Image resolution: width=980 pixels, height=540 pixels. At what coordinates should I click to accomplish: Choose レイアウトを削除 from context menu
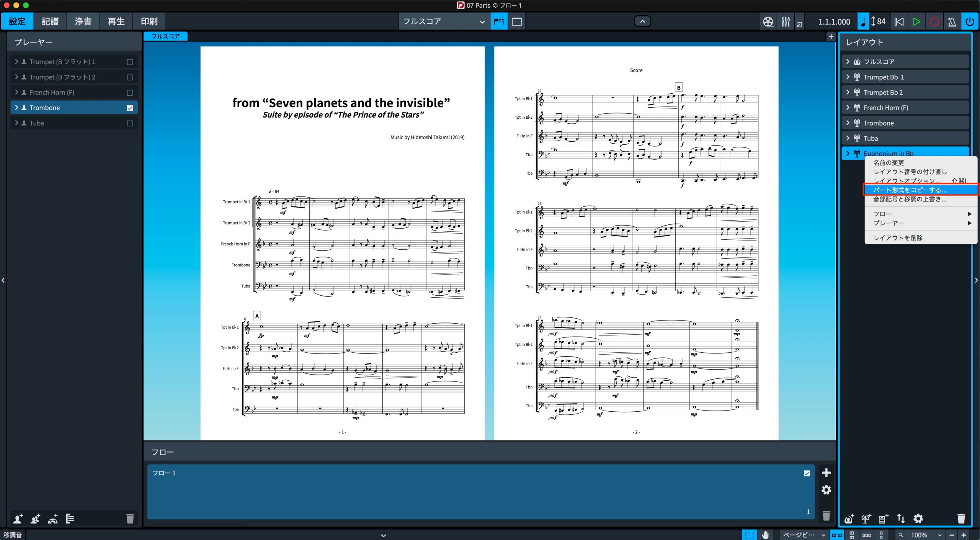click(x=898, y=238)
